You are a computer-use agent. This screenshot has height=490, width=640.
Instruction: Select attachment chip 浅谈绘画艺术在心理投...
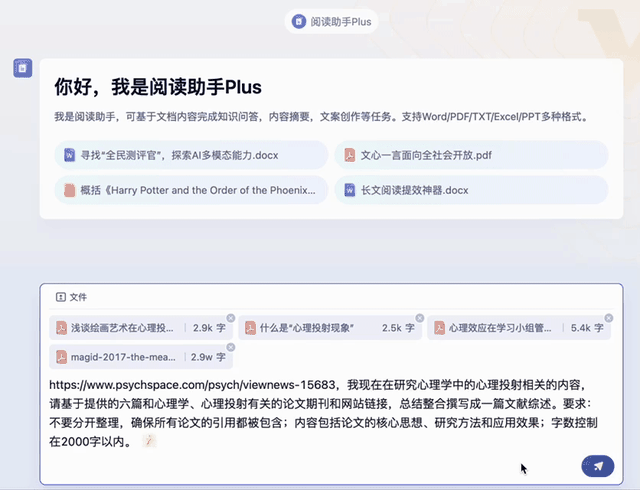(141, 328)
